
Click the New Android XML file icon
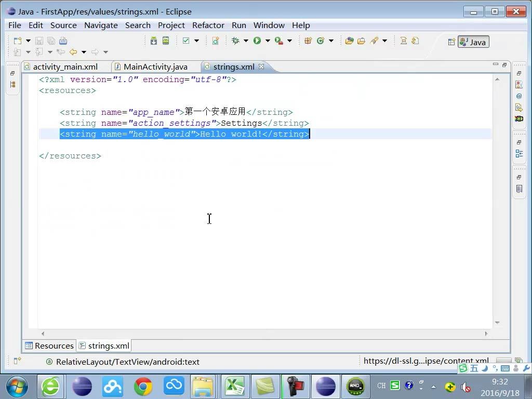(216, 41)
